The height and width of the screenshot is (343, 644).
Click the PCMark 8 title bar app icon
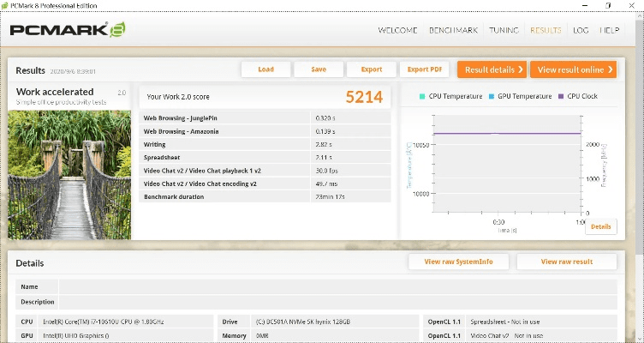[x=6, y=6]
